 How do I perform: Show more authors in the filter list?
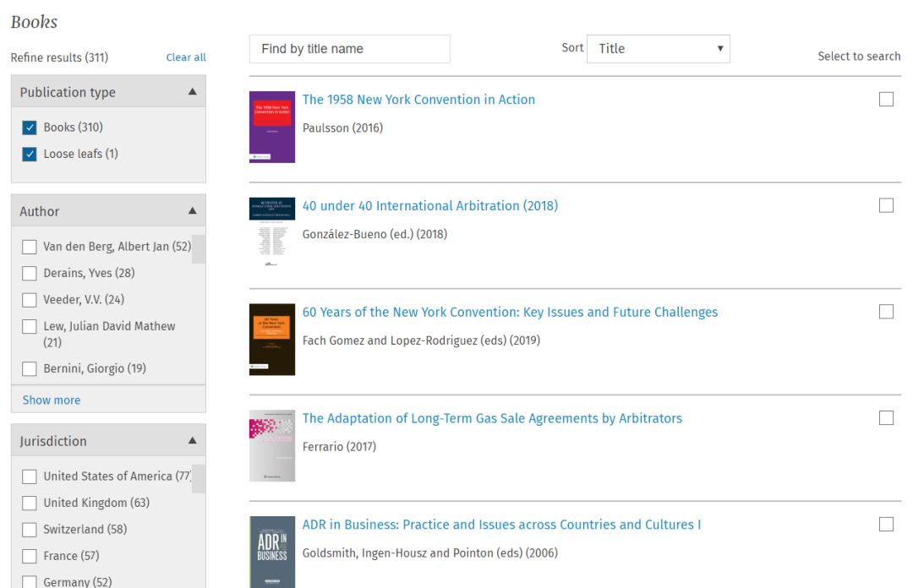tap(52, 400)
